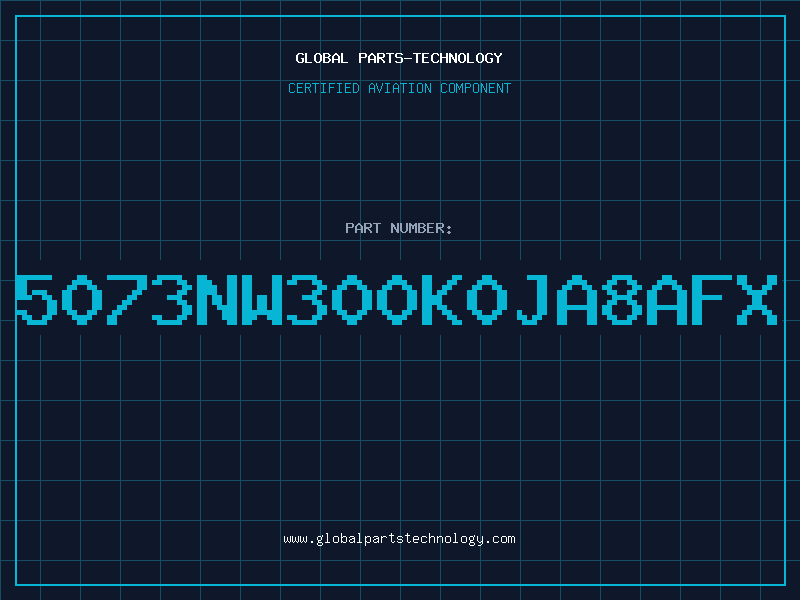Click the CERTIFIED AVIATION COMPONENT subtitle
Viewport: 800px width, 600px height.
(399, 88)
